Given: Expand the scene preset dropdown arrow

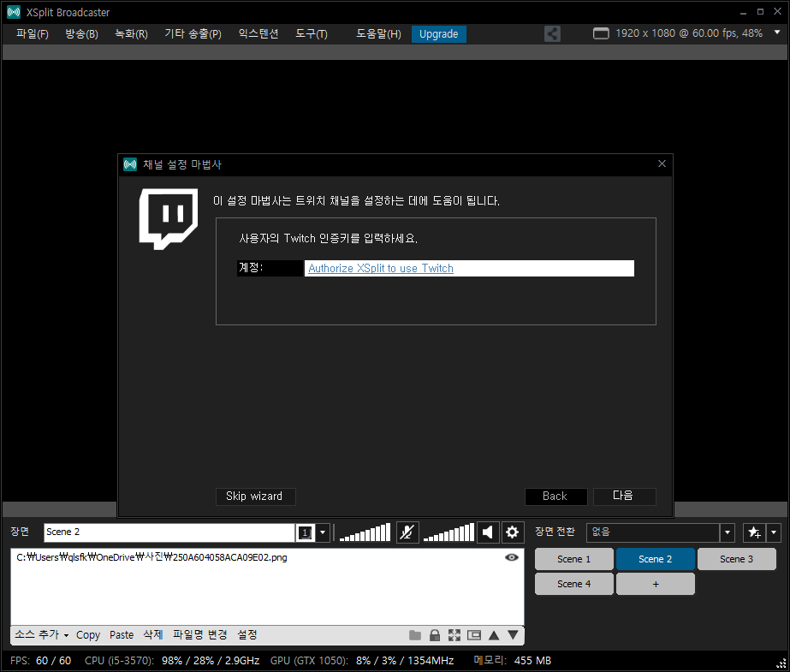Looking at the screenshot, I should [x=323, y=533].
